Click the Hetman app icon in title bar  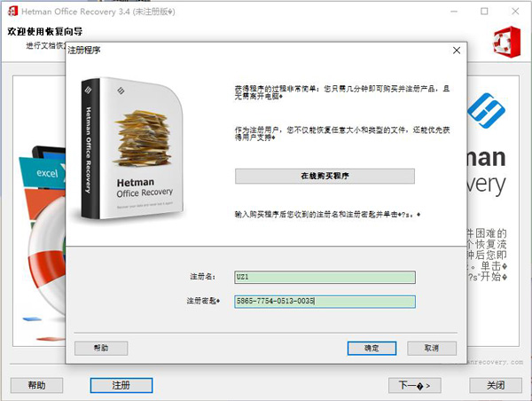pyautogui.click(x=12, y=12)
